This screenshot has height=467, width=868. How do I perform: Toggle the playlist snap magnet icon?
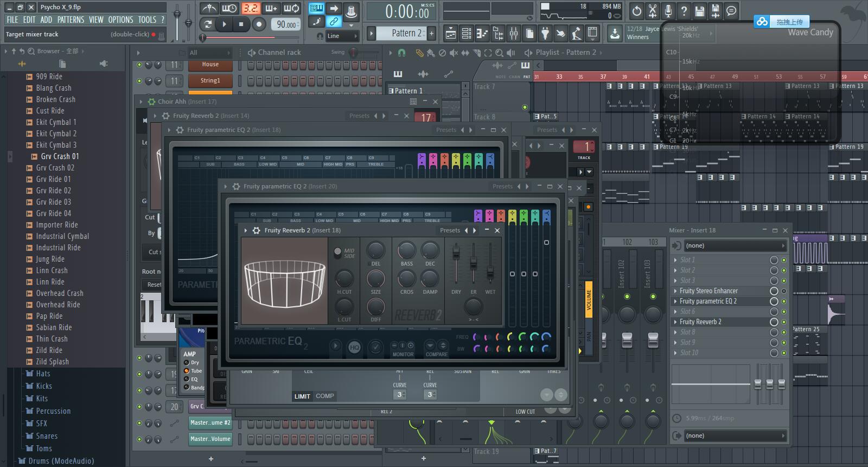click(x=401, y=53)
